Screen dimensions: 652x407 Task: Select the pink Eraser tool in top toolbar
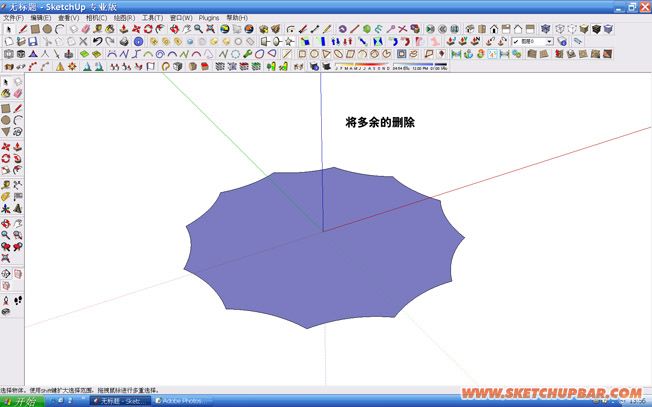[x=86, y=29]
